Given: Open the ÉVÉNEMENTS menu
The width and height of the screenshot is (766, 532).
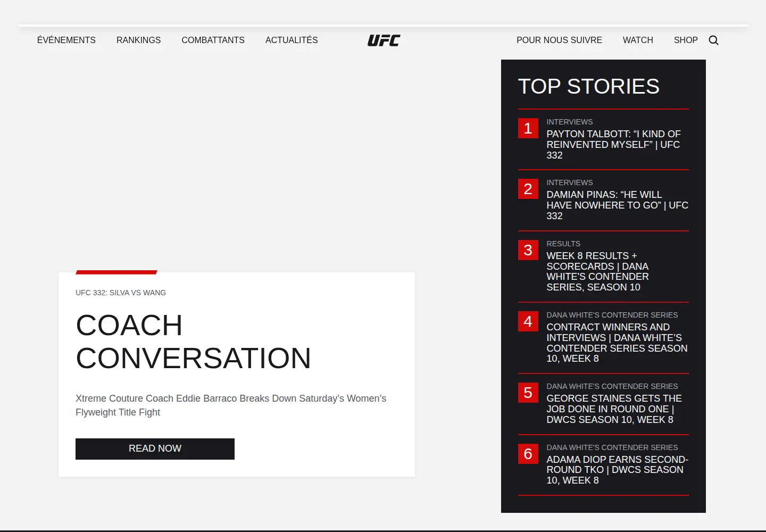Looking at the screenshot, I should [66, 40].
